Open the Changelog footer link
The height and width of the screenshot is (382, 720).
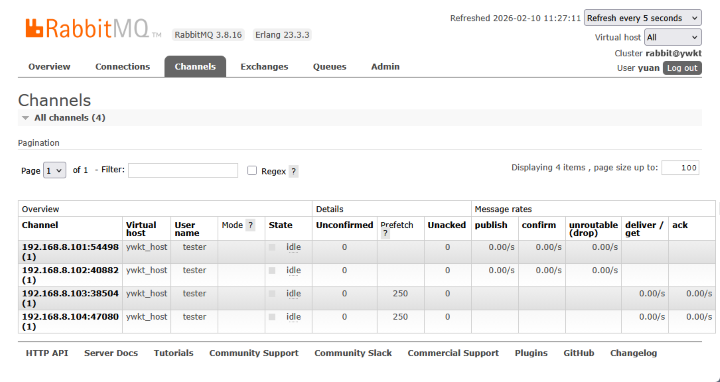[x=634, y=353]
